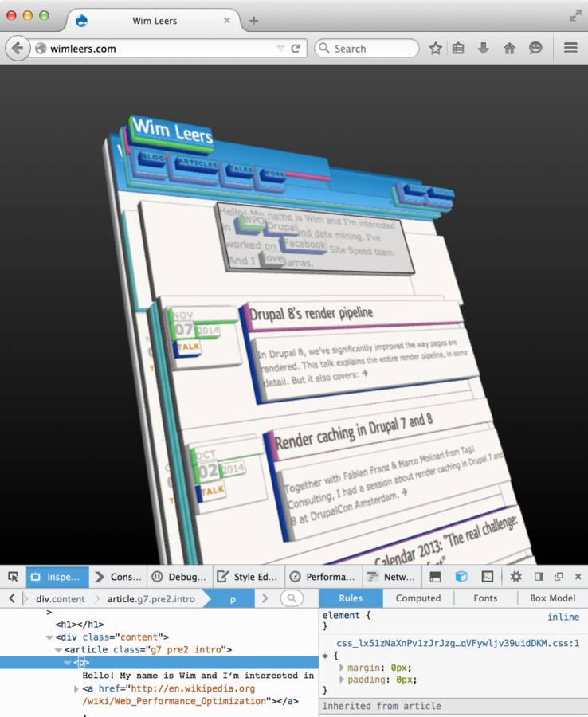Open the Style Editor tab
Screen dimensions: 588x717
click(249, 577)
